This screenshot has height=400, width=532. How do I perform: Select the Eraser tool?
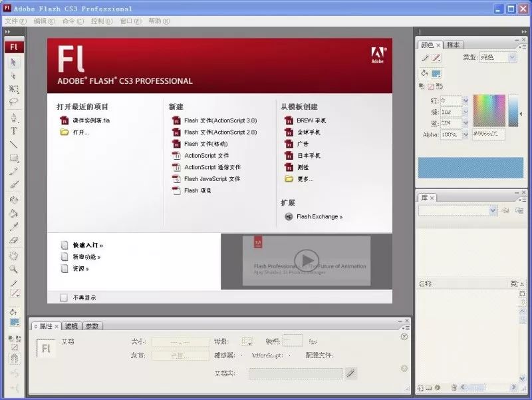[15, 238]
